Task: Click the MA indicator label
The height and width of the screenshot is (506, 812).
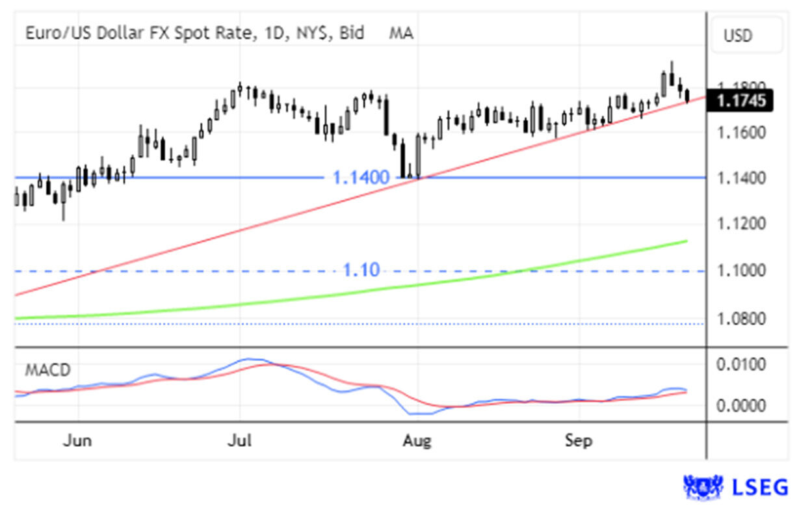Action: 401,33
